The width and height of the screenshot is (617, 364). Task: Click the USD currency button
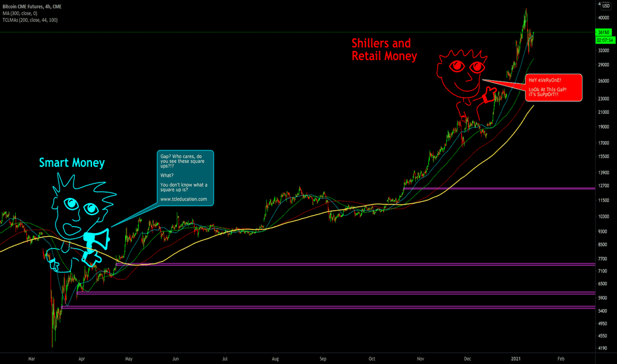tap(606, 5)
